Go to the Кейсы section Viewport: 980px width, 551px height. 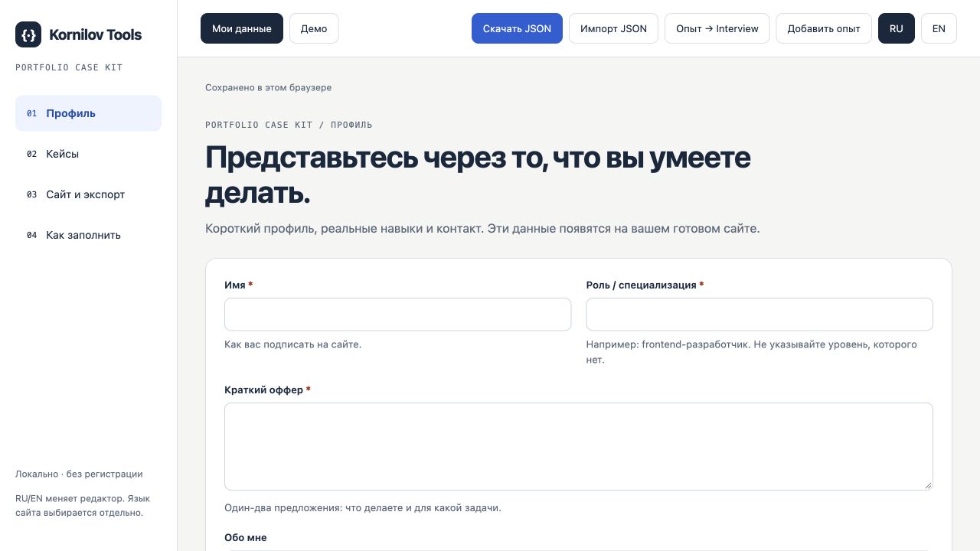[88, 154]
